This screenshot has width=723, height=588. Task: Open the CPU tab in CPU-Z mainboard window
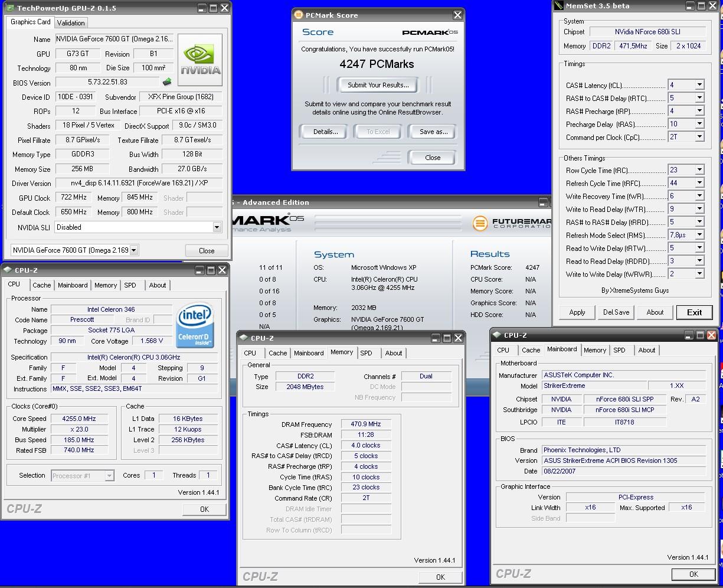point(503,350)
